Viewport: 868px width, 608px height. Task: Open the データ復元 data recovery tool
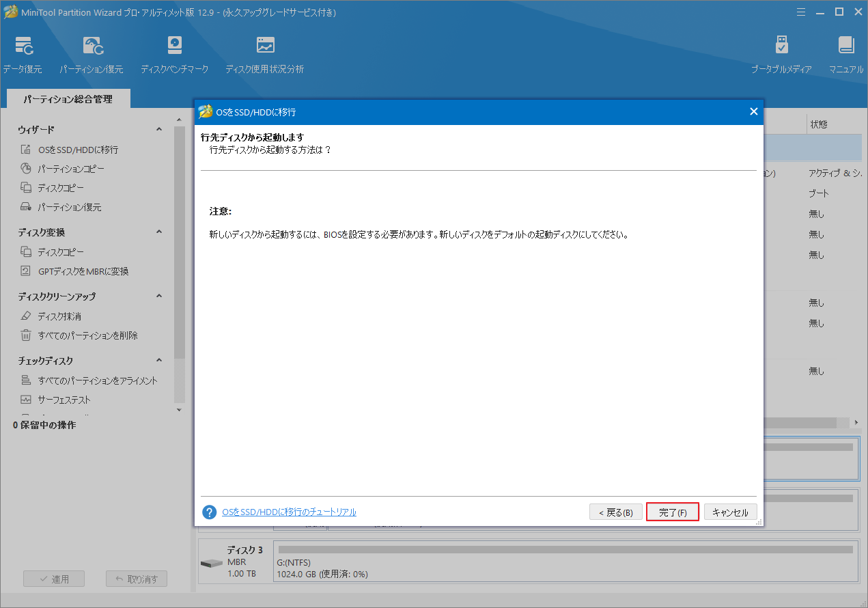23,55
